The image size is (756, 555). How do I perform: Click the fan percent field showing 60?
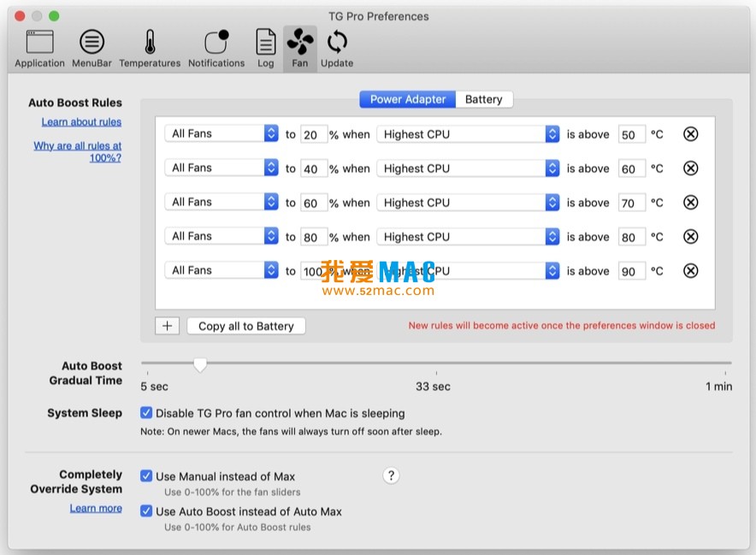click(314, 203)
